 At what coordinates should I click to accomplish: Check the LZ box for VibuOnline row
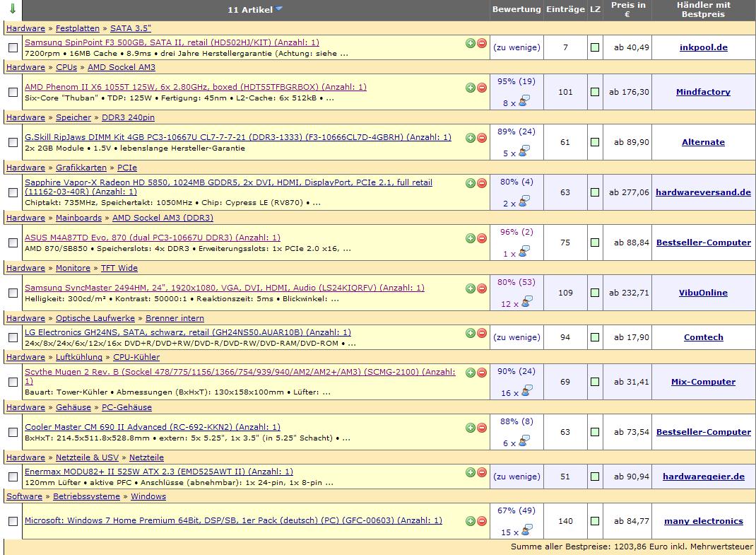[x=595, y=293]
